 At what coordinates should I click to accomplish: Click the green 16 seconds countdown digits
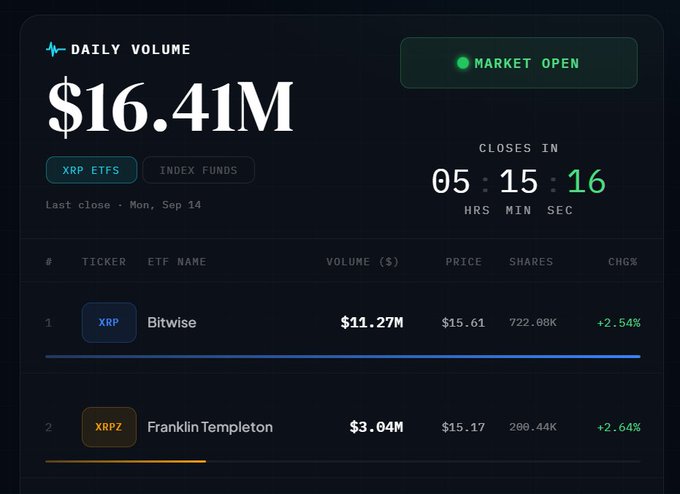point(586,181)
